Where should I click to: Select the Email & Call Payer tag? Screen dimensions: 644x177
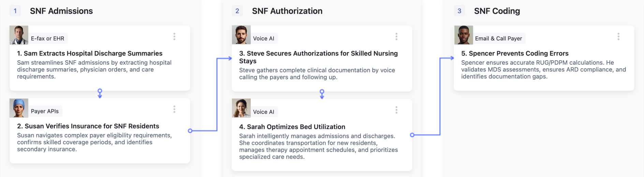[499, 38]
